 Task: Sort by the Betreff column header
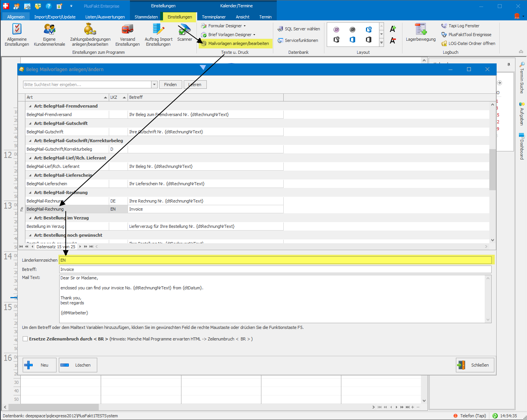[205, 97]
